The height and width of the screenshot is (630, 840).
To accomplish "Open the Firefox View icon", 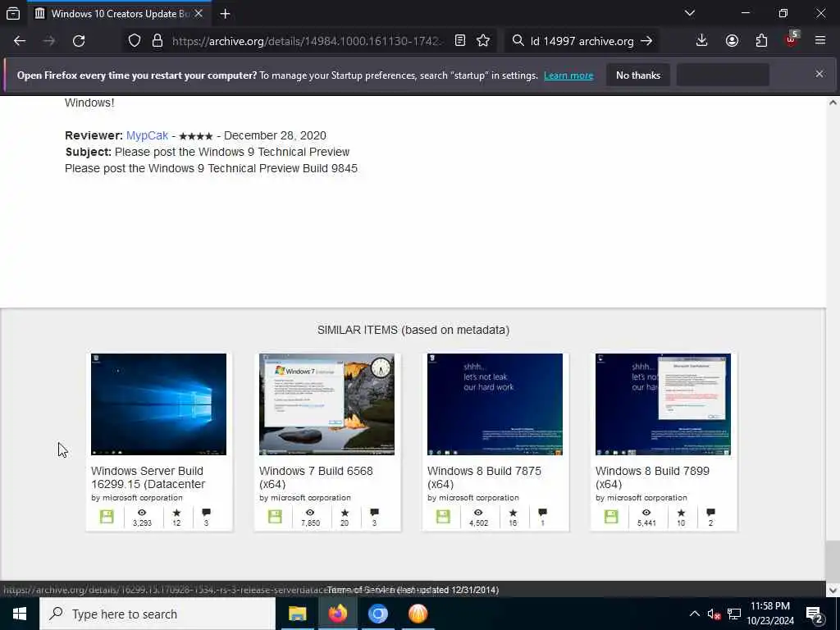I will tap(13, 13).
